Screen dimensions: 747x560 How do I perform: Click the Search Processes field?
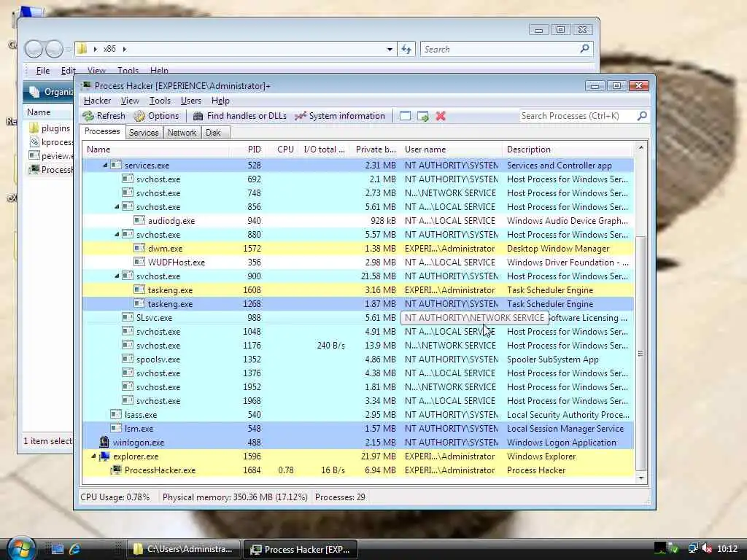(x=577, y=116)
